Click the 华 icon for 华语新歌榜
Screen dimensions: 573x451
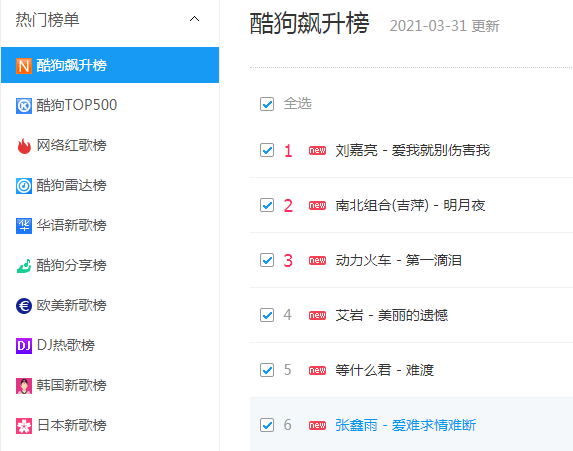point(24,226)
